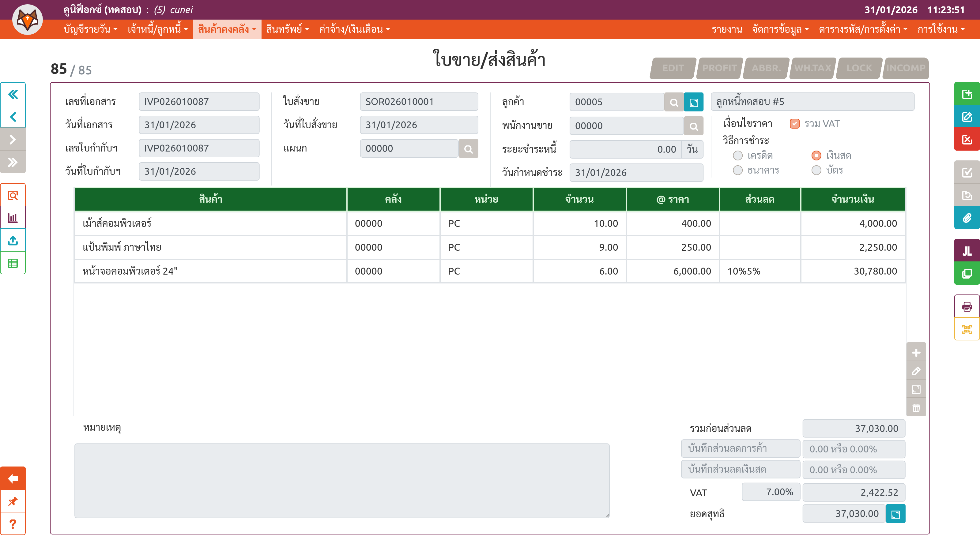Open the บัญชีรายวัน dropdown menu
980x551 pixels.
tap(91, 29)
